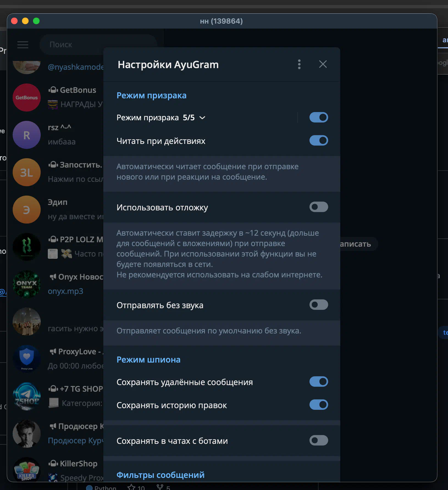
Task: Turn off Читать при действиях switch
Action: (319, 141)
